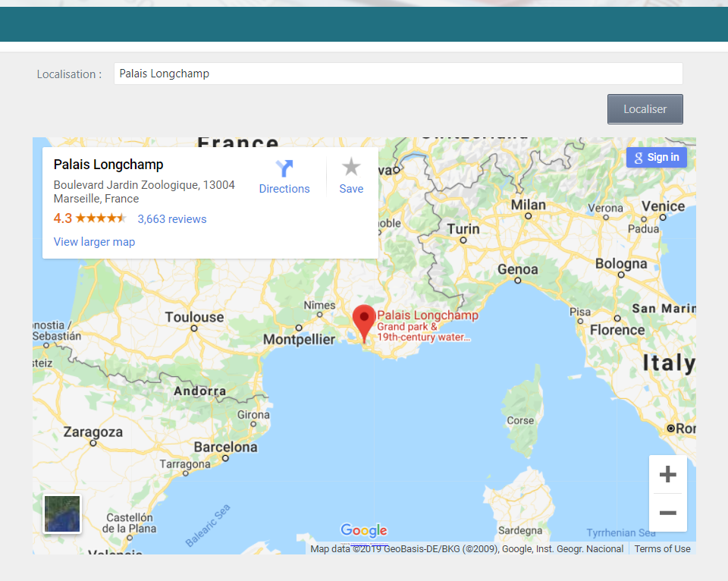Viewport: 728px width, 581px height.
Task: Open the View larger map link
Action: (94, 242)
